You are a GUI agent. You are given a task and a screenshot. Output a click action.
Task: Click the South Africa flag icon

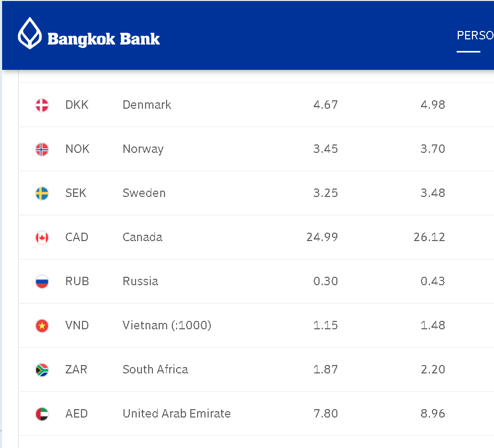coord(42,370)
